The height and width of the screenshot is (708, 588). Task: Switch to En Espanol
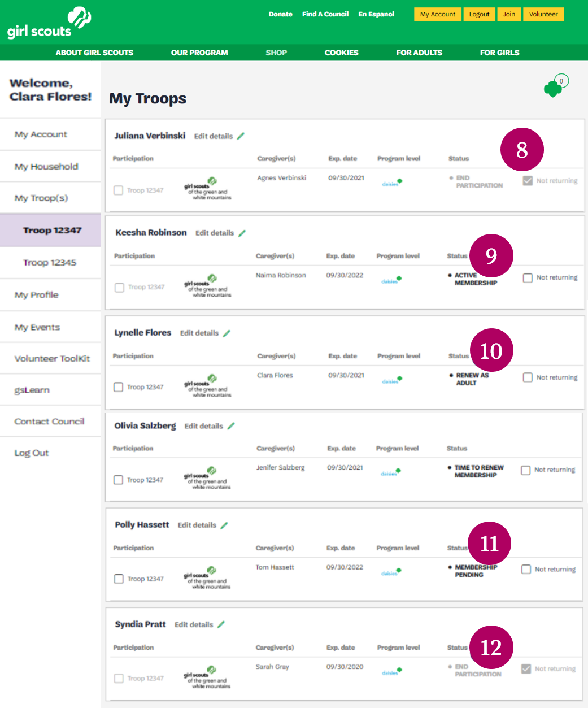(376, 14)
